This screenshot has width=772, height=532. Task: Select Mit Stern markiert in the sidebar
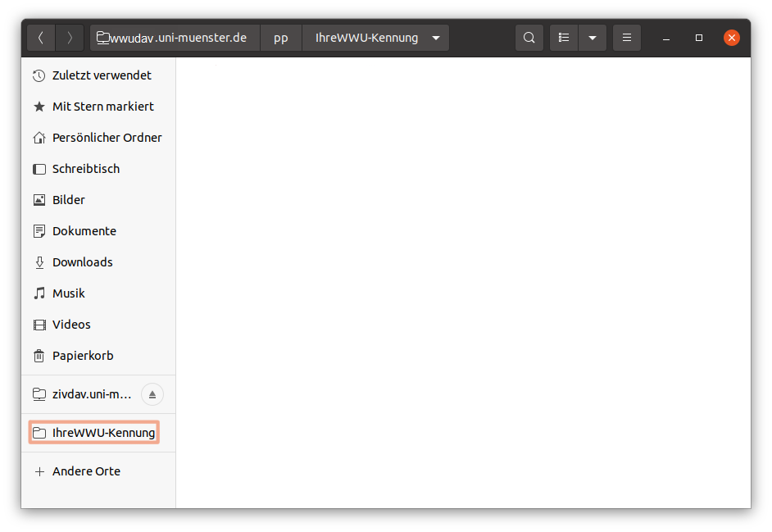tap(102, 107)
